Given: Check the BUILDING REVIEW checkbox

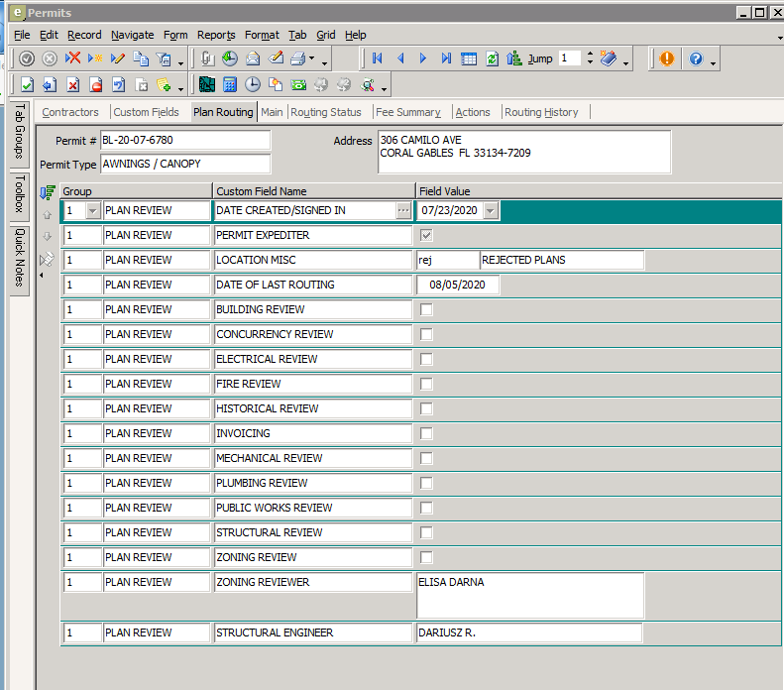Looking at the screenshot, I should [426, 309].
